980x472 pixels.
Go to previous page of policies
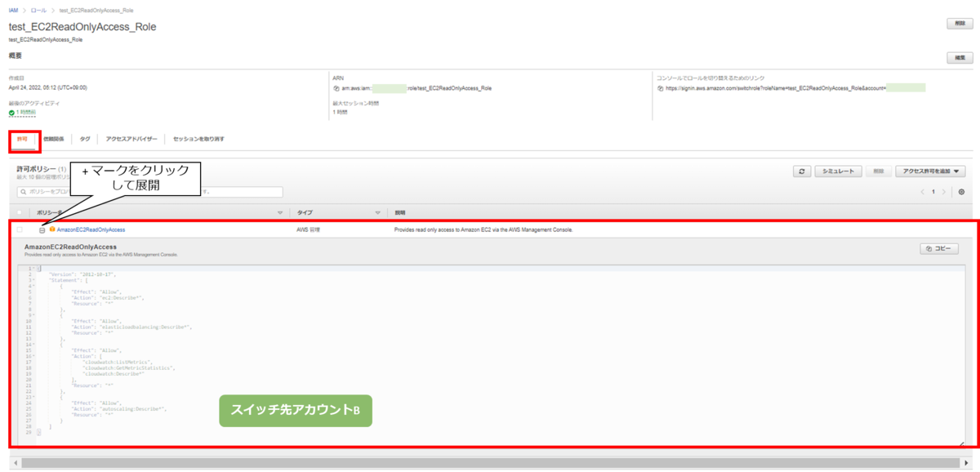pyautogui.click(x=923, y=192)
